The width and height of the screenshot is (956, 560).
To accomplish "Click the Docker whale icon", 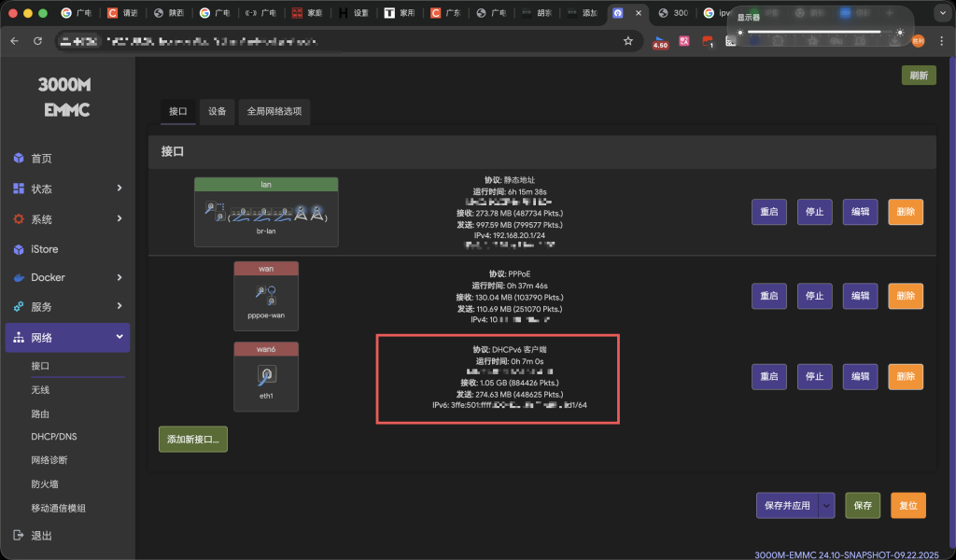I will pyautogui.click(x=19, y=277).
